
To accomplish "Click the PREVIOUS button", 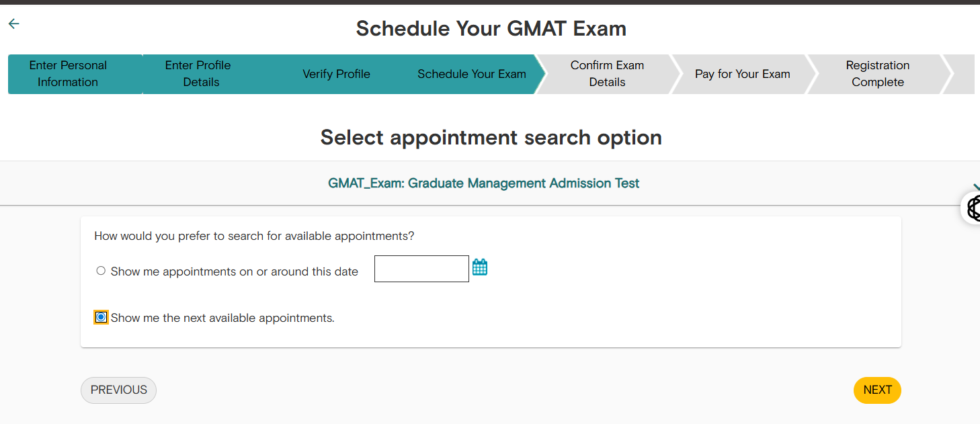I will pos(118,390).
